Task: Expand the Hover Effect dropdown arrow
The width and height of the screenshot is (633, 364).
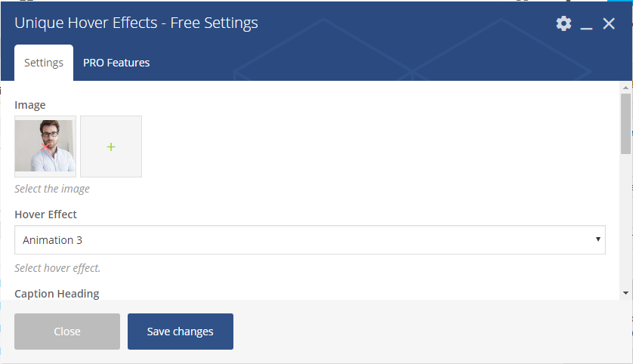Action: tap(598, 239)
